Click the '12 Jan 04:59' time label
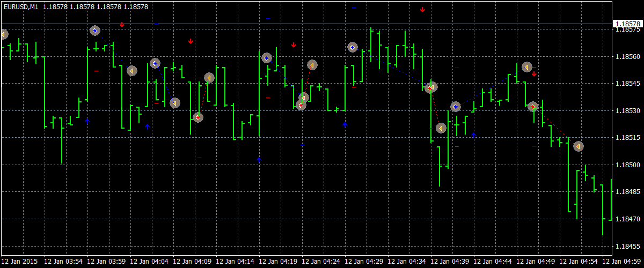The width and height of the screenshot is (644, 268). click(x=621, y=262)
